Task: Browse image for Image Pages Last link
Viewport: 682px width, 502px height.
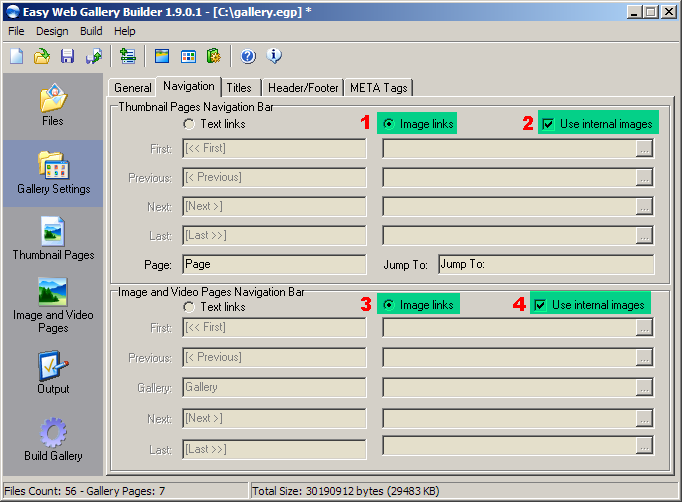Action: point(644,446)
